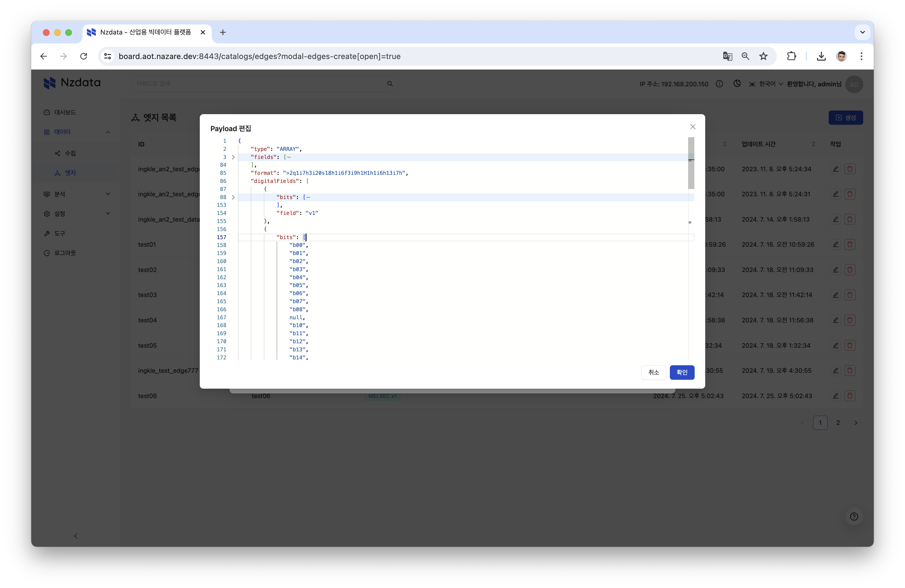Image resolution: width=905 pixels, height=588 pixels.
Task: Click the search magnifier icon in keyword field
Action: (x=390, y=84)
